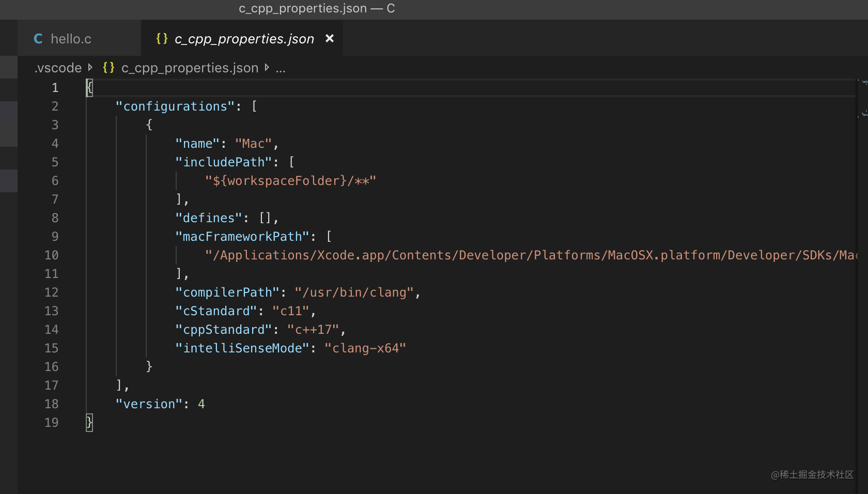This screenshot has height=494, width=868.
Task: Click the JSON braces icon on the active tab
Action: [161, 38]
